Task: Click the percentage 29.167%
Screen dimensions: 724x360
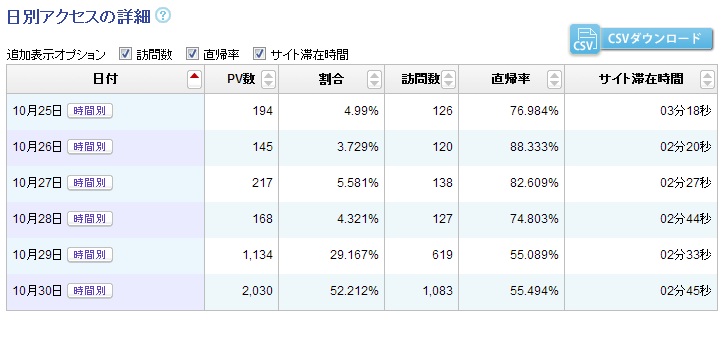Action: tap(354, 254)
